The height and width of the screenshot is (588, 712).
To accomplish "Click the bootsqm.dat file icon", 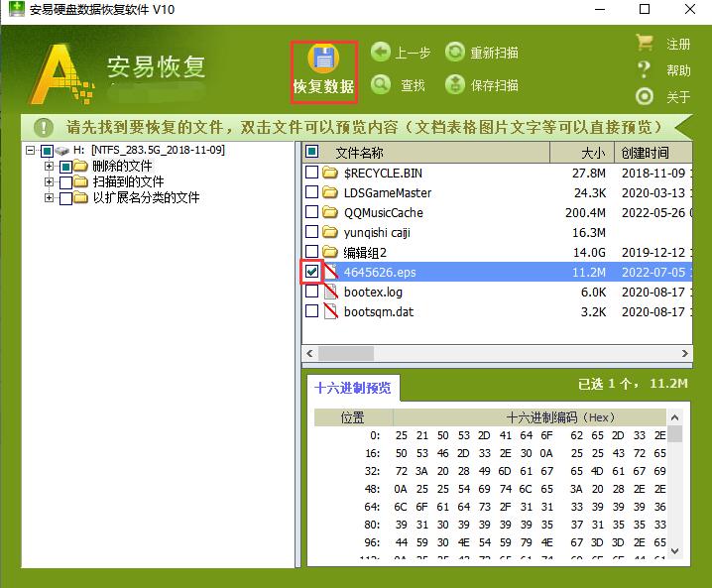I will 330,311.
